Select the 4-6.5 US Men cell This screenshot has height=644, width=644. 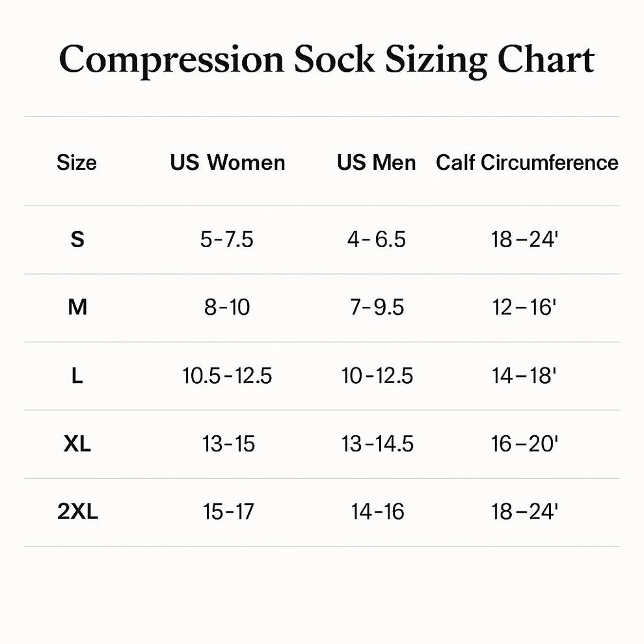(x=377, y=240)
